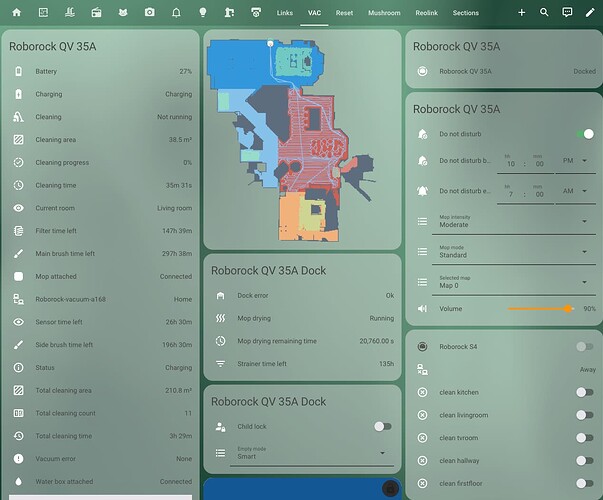603x500 pixels.
Task: Switch to the Reolink tab
Action: [426, 13]
